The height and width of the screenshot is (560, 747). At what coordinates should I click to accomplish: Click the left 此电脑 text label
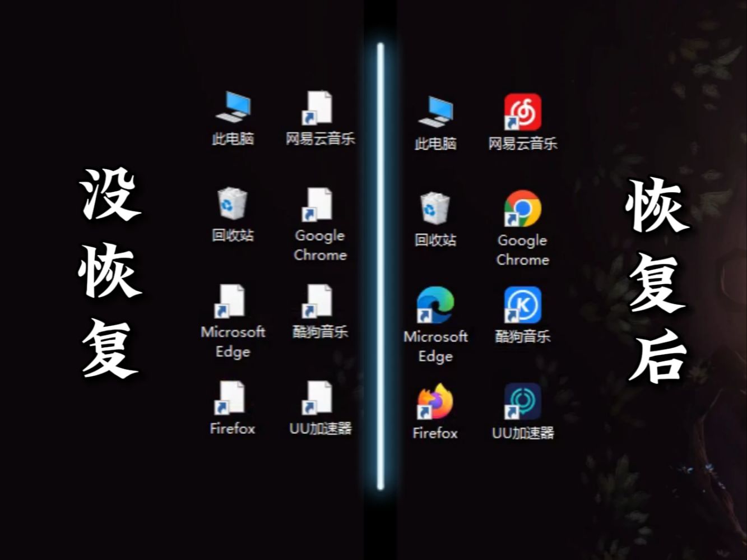(x=233, y=138)
